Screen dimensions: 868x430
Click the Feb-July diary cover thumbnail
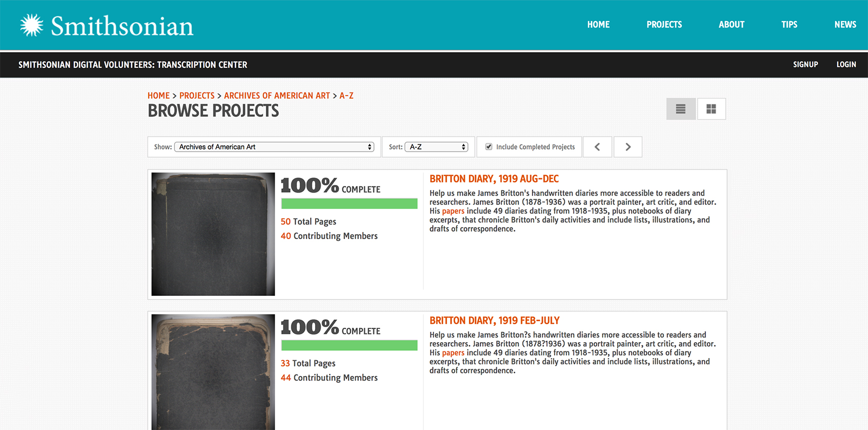[x=213, y=372]
